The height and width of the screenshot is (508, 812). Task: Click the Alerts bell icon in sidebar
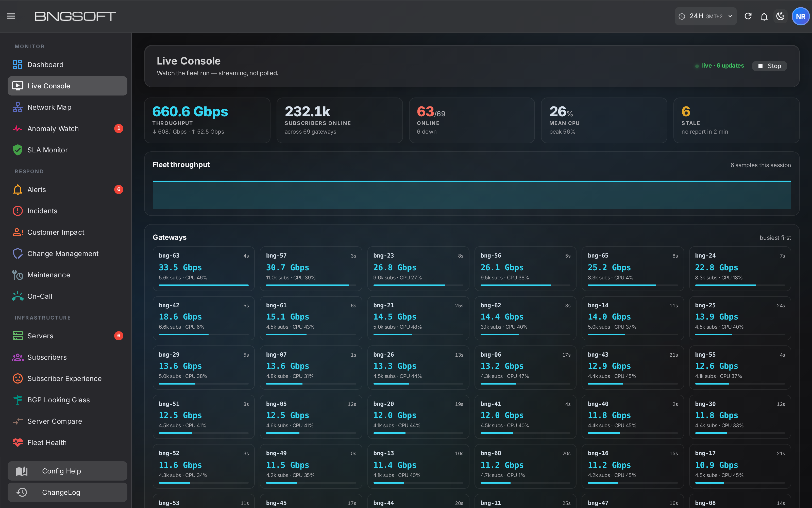(18, 189)
